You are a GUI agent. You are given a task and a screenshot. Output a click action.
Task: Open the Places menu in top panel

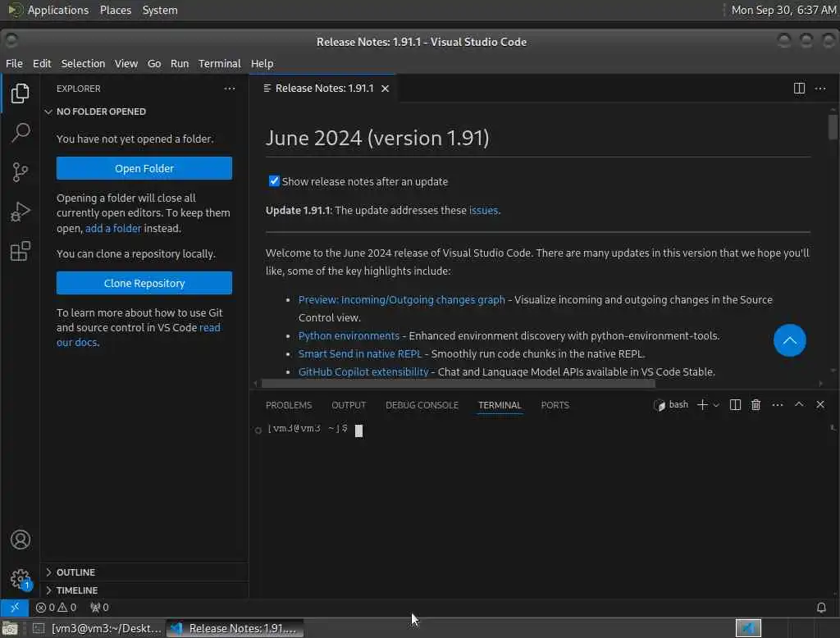pos(115,10)
